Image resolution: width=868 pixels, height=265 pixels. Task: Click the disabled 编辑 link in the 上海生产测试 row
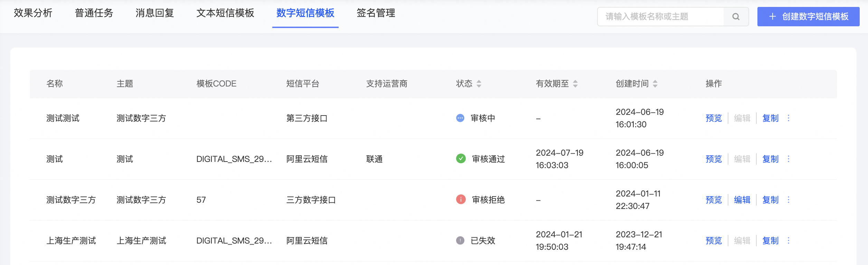(742, 241)
